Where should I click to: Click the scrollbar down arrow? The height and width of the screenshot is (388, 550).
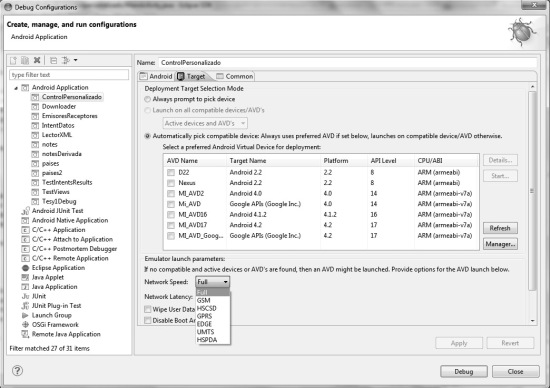pos(532,321)
